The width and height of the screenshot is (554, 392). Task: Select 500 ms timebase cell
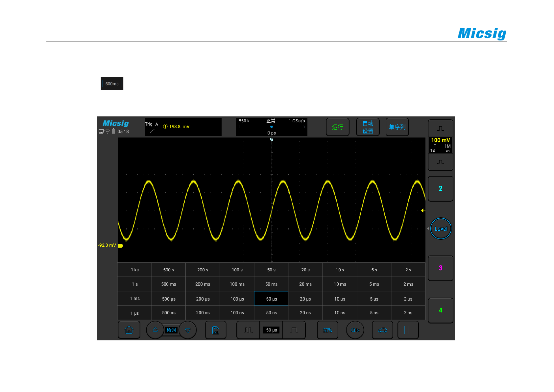169,284
